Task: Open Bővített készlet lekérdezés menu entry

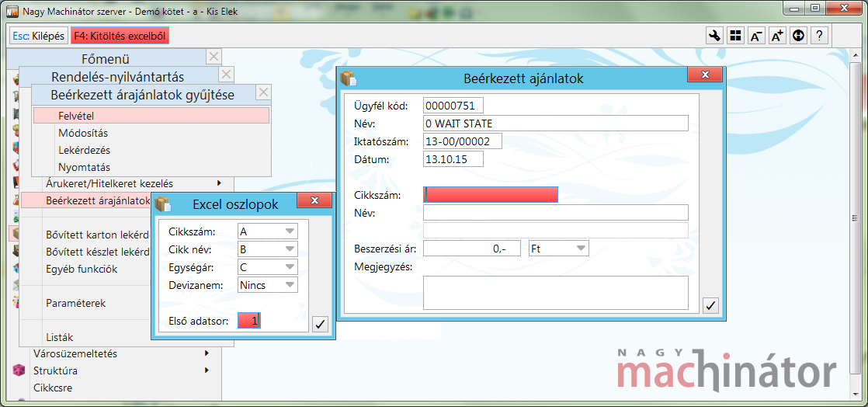Action: coord(97,252)
